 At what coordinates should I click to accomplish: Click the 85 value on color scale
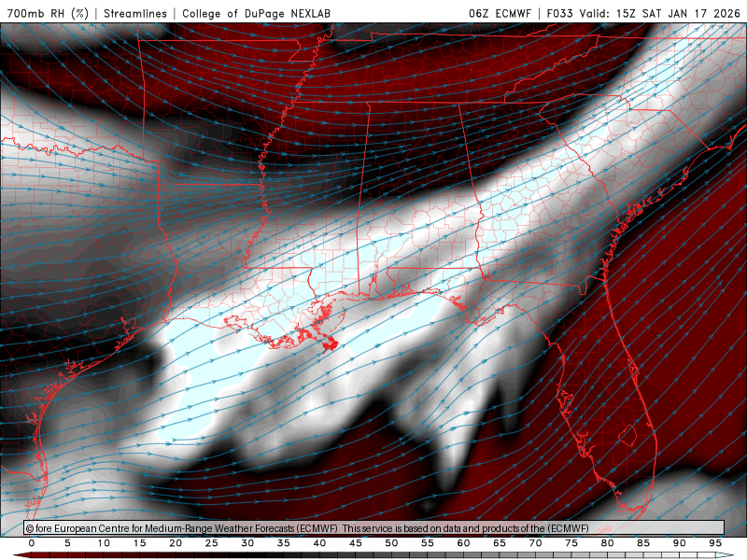click(643, 543)
